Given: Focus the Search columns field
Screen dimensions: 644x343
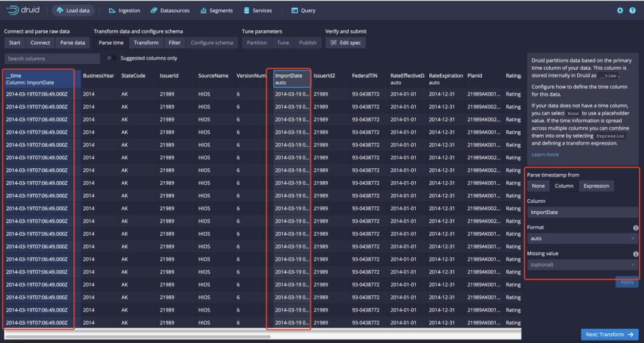Looking at the screenshot, I should click(52, 58).
